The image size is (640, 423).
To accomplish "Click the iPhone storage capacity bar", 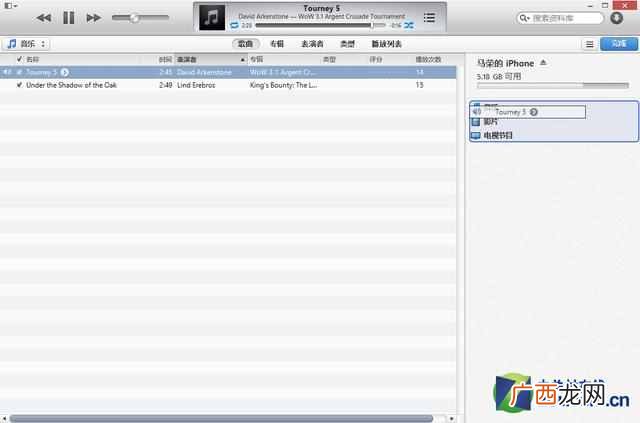I will (553, 85).
